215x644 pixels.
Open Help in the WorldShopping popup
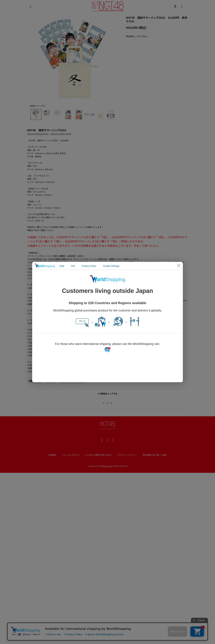(62, 266)
